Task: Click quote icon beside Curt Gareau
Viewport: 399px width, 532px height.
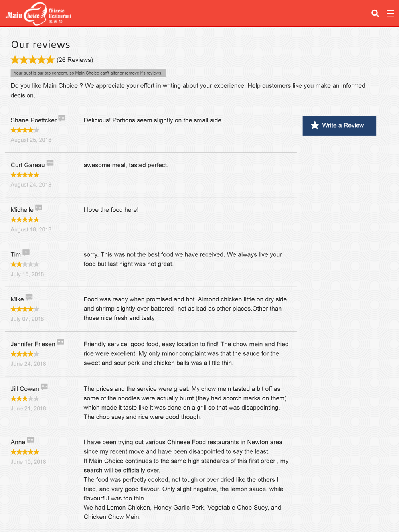Action: point(50,163)
